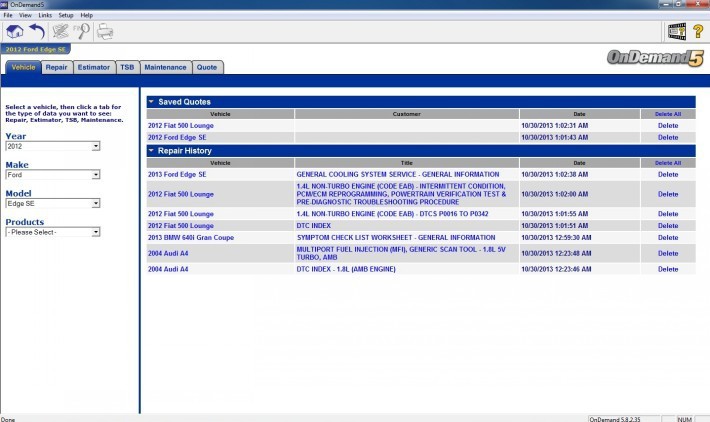The image size is (710, 422).
Task: Open the Links menu
Action: [45, 15]
